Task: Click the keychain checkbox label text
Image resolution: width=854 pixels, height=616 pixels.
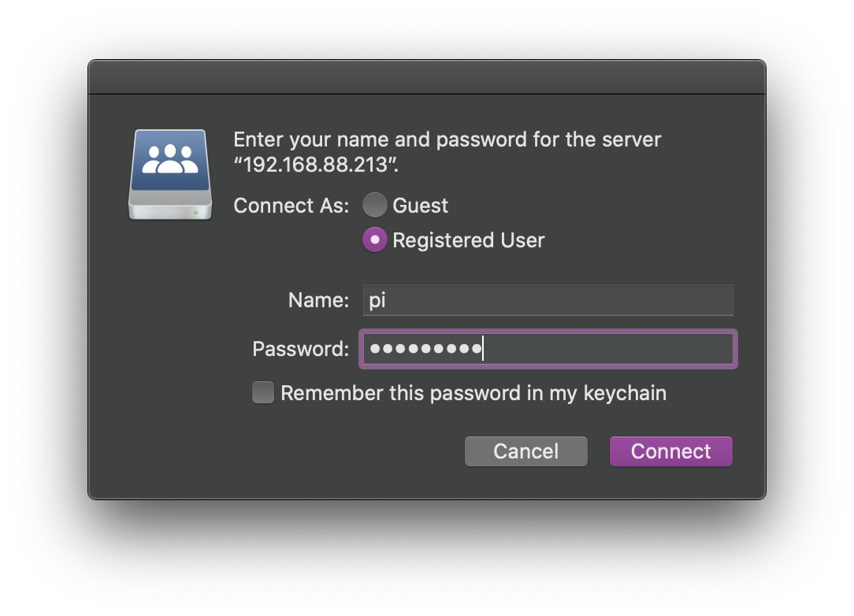Action: (473, 393)
